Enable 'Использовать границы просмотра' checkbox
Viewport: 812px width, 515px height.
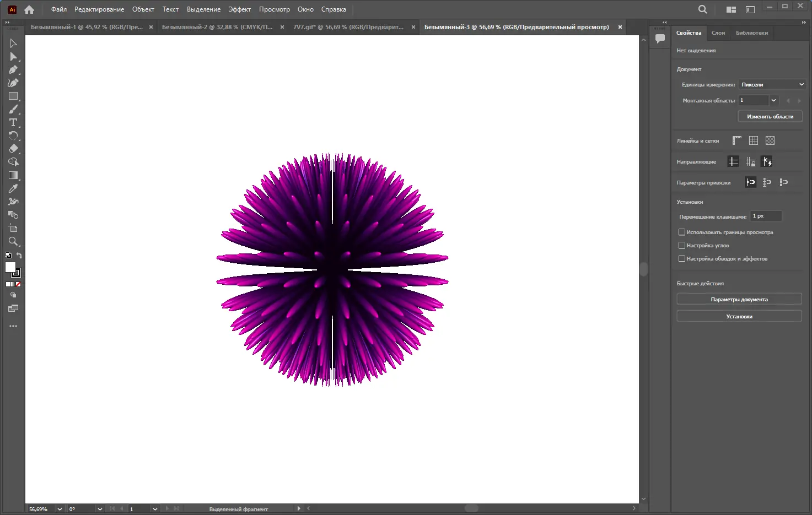682,232
